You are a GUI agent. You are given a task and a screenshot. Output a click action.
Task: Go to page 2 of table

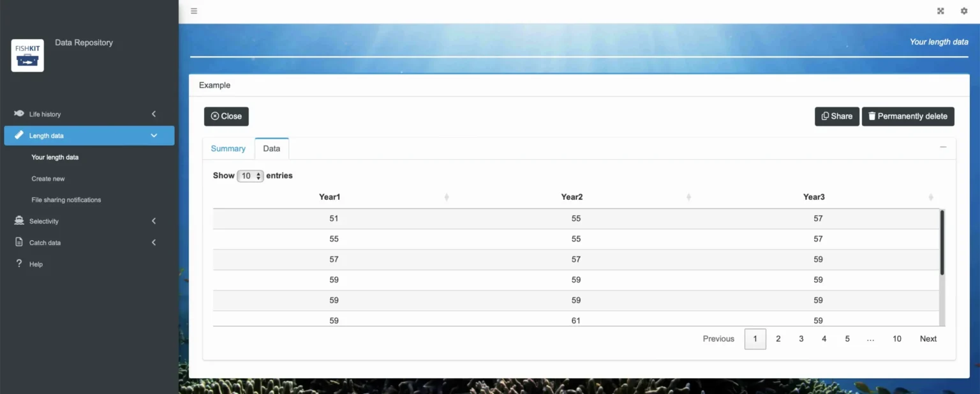(x=778, y=339)
